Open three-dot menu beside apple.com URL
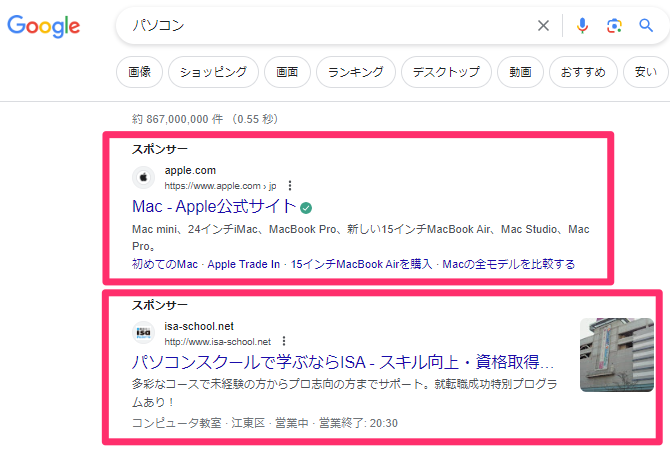Viewport: 670px width, 449px height. pos(290,185)
